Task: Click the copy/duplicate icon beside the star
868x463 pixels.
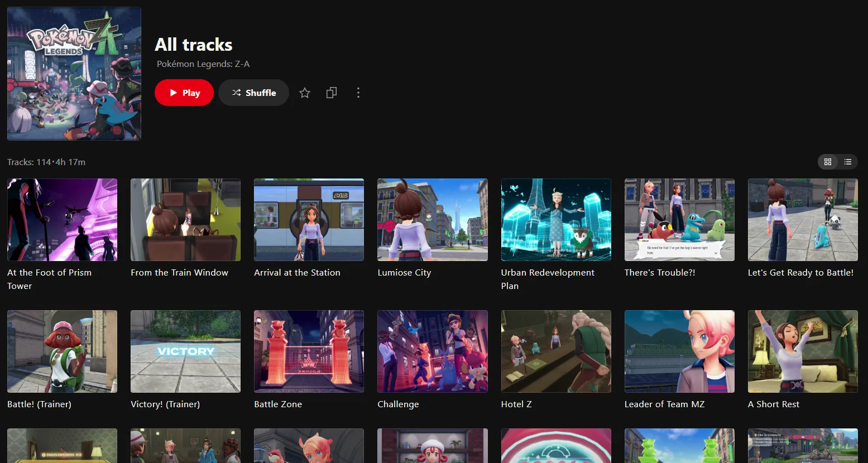Action: point(332,93)
